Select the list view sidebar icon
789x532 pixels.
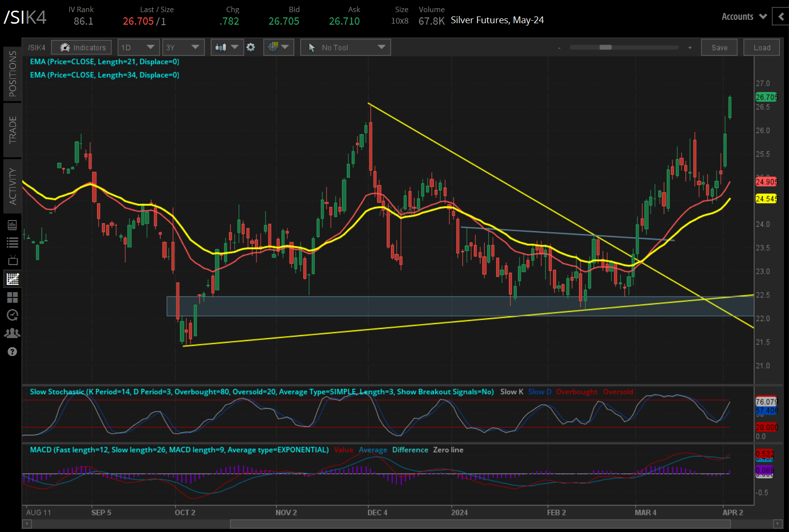(13, 243)
